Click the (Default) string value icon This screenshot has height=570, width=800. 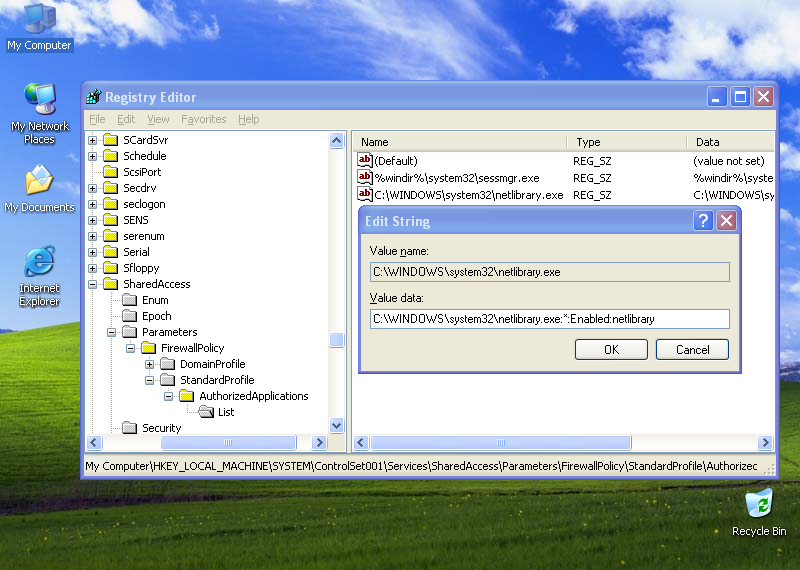(x=365, y=160)
